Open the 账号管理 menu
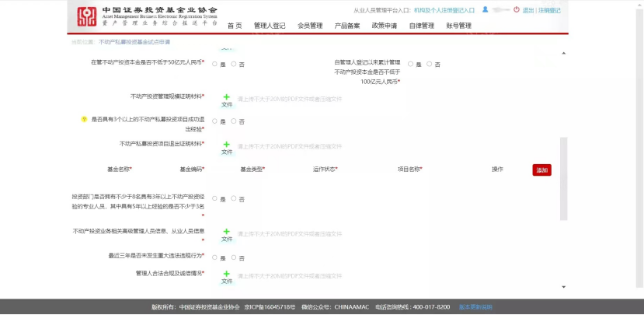This screenshot has width=644, height=315. pos(459,26)
